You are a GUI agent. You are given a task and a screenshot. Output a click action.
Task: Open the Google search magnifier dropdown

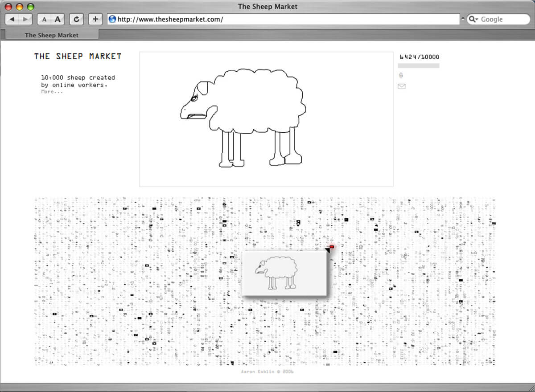473,19
